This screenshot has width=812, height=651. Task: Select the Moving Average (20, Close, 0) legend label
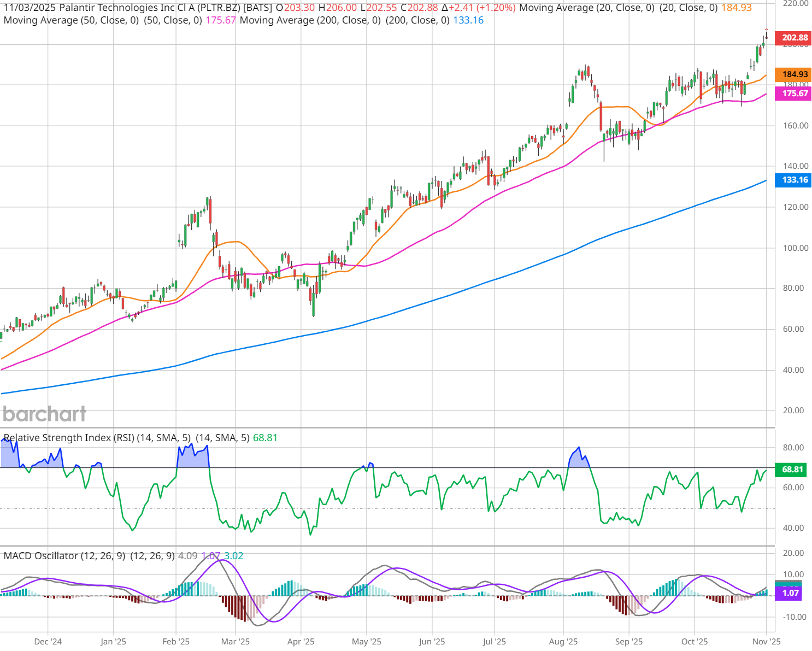587,8
